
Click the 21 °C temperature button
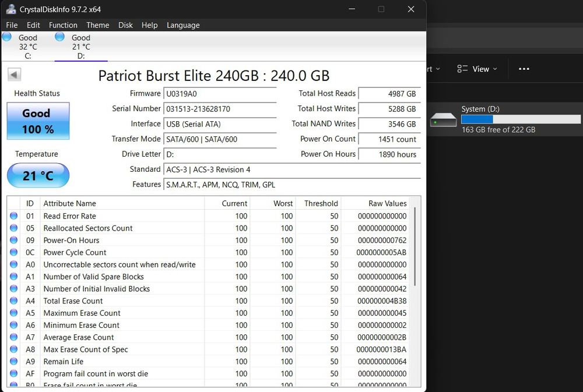[x=38, y=175]
